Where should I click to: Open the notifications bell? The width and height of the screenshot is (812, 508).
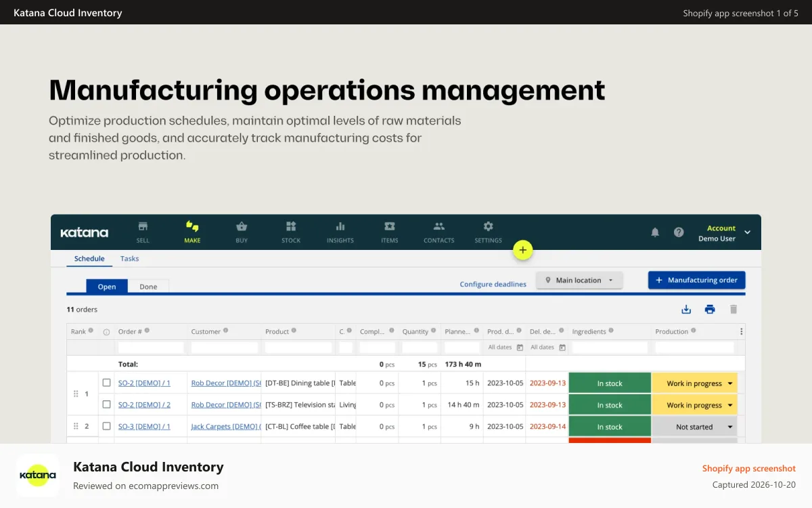(655, 232)
